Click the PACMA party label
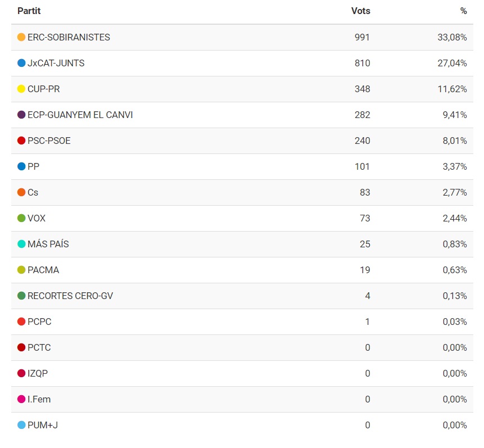Viewport: 484px width, 448px height. pyautogui.click(x=43, y=270)
